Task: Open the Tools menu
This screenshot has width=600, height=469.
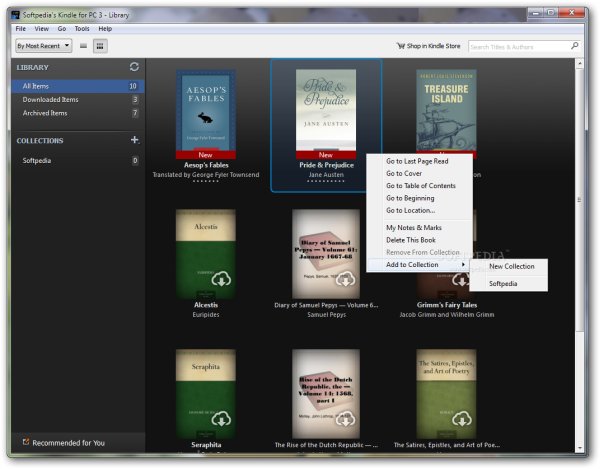Action: click(x=81, y=29)
